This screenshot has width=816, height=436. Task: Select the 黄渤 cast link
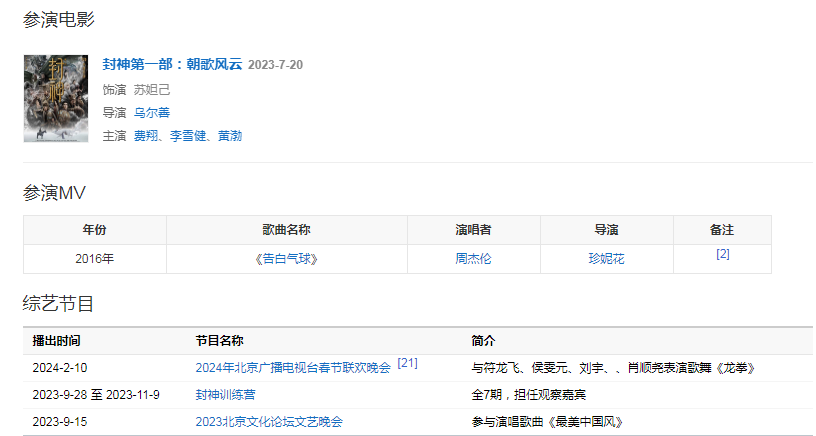click(x=229, y=136)
